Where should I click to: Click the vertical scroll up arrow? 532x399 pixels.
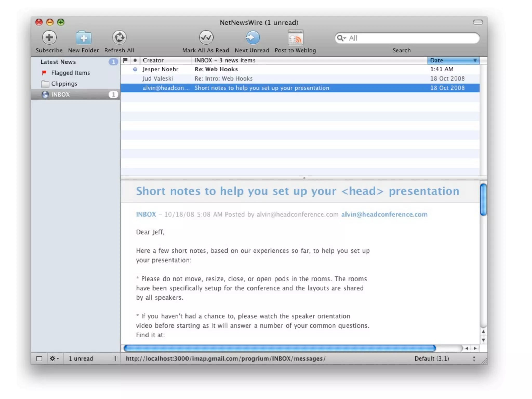483,332
